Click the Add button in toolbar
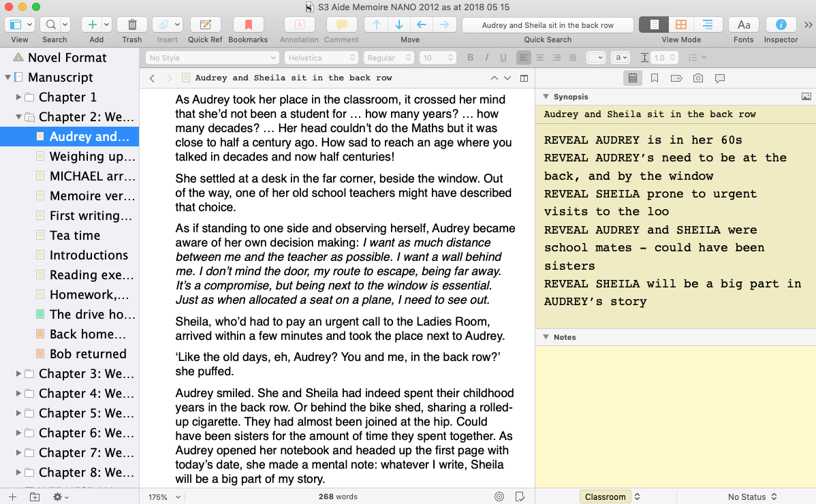This screenshot has width=816, height=504. 92,25
